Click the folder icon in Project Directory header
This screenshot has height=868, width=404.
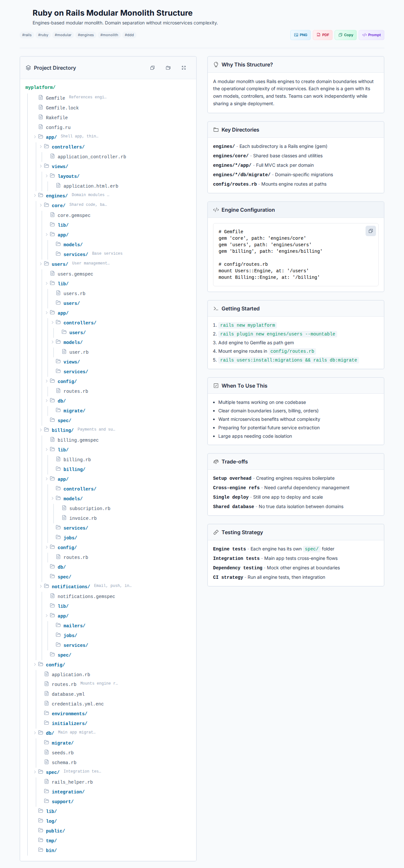click(168, 68)
